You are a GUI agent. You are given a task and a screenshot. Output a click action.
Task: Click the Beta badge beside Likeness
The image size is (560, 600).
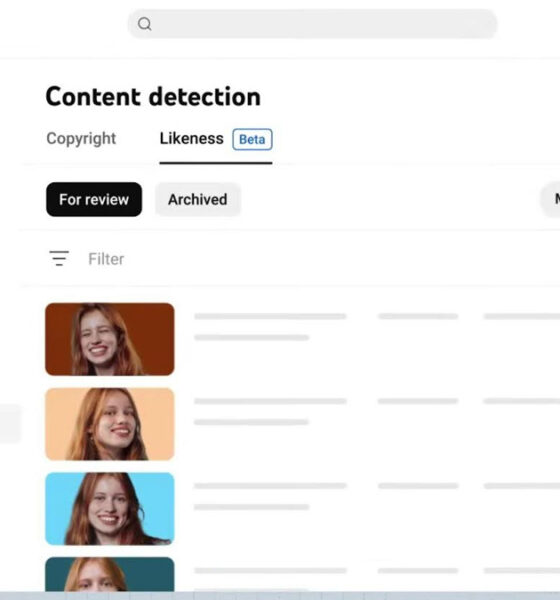pyautogui.click(x=252, y=139)
